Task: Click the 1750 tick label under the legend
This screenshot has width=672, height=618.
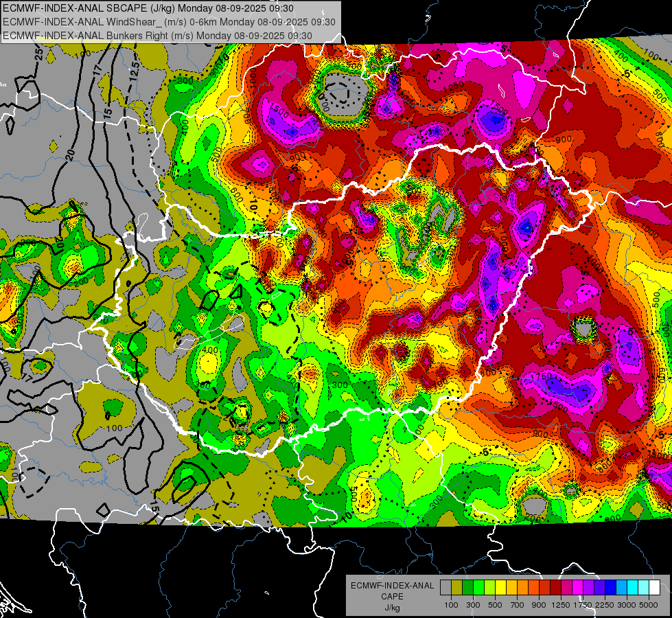Action: (583, 605)
